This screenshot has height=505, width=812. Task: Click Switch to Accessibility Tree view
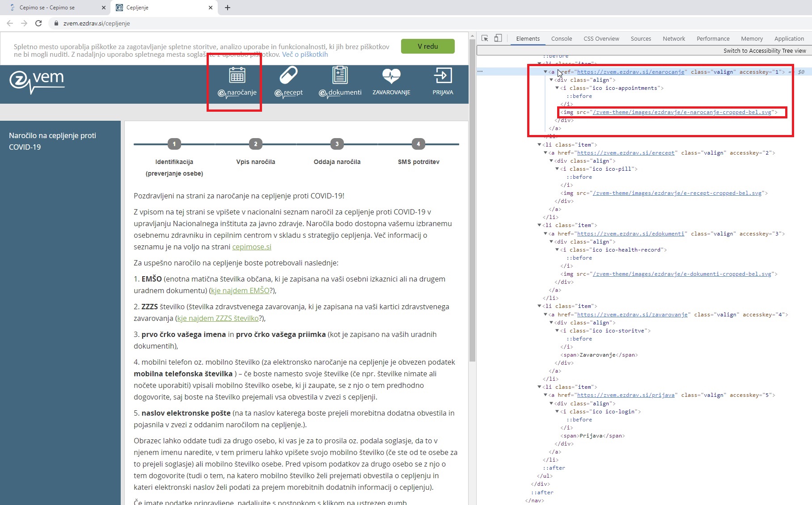[x=765, y=50]
